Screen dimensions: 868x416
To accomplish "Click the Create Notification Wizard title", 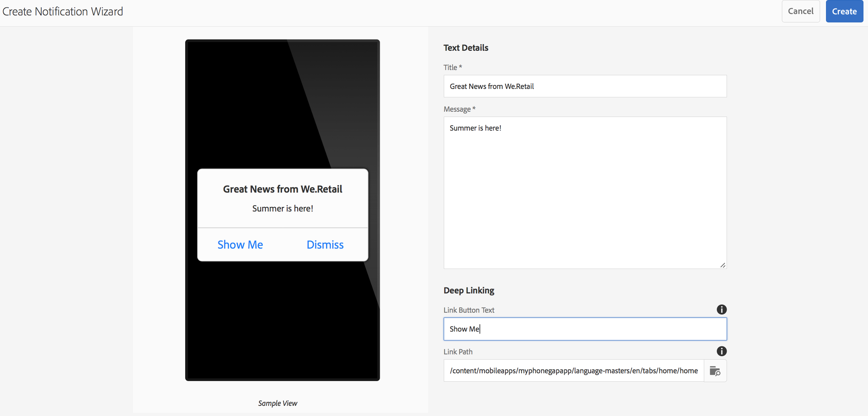I will coord(63,11).
